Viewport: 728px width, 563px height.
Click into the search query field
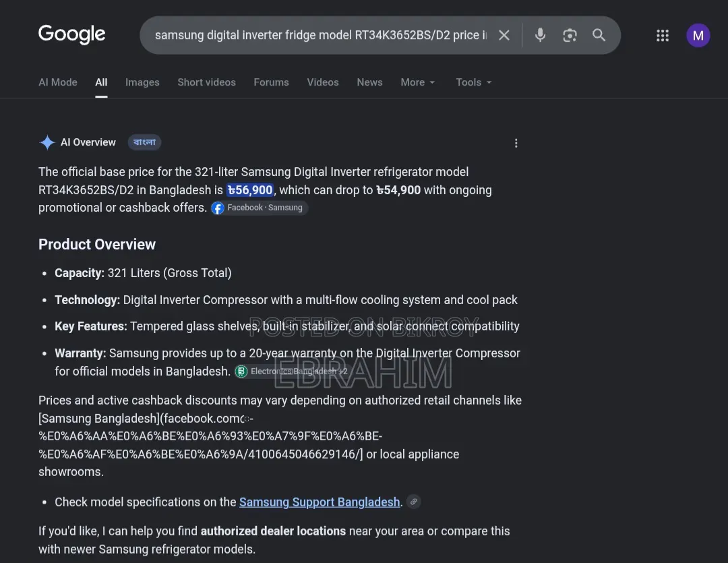click(320, 35)
